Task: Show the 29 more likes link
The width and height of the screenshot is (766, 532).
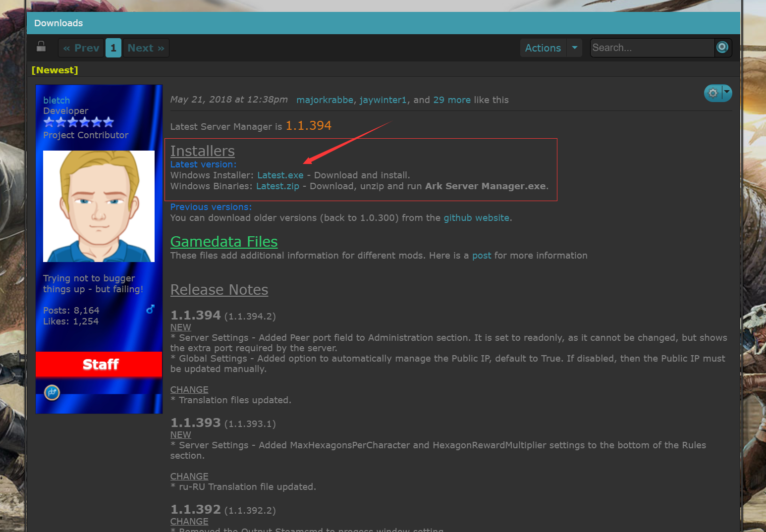Action: point(452,100)
